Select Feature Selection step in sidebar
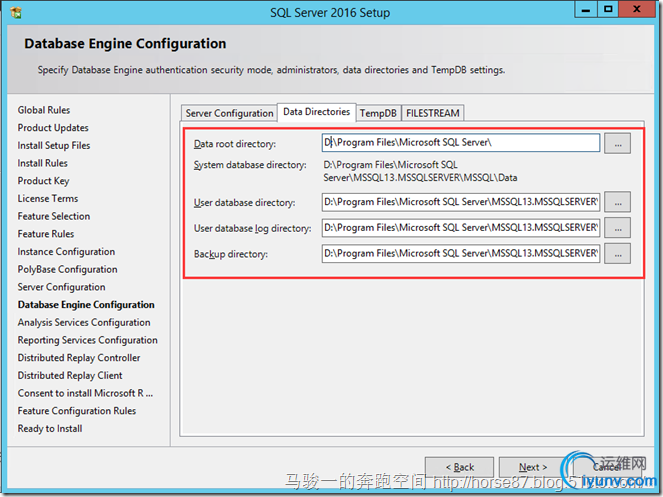The width and height of the screenshot is (663, 497). [x=54, y=216]
